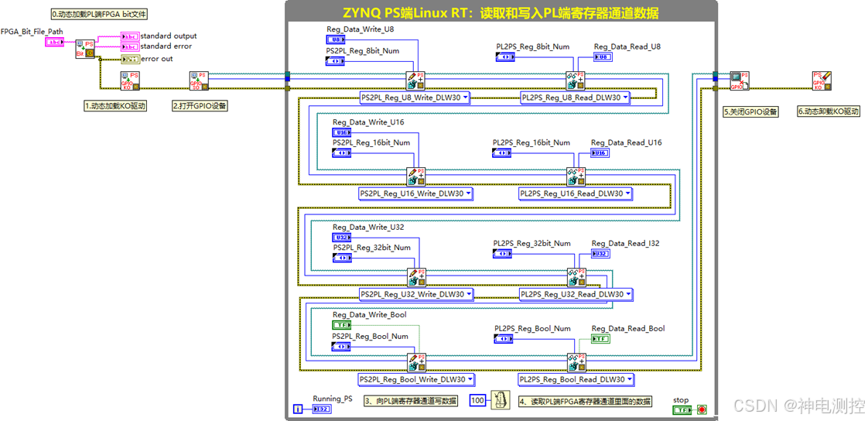
Task: Select the load KO driver VI icon
Action: click(130, 80)
